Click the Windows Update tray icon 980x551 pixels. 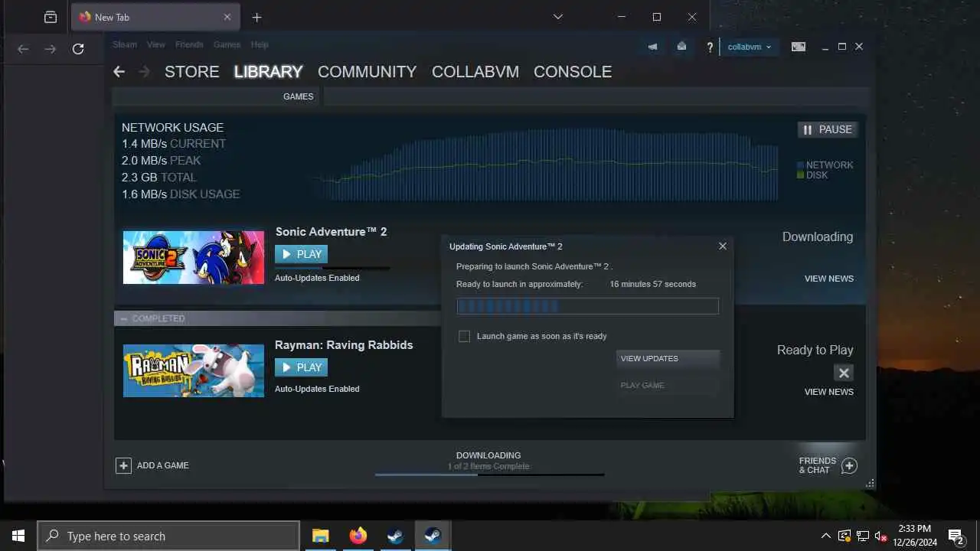click(844, 536)
